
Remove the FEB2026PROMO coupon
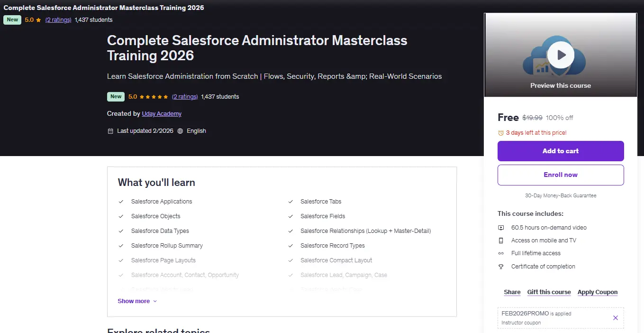click(615, 318)
